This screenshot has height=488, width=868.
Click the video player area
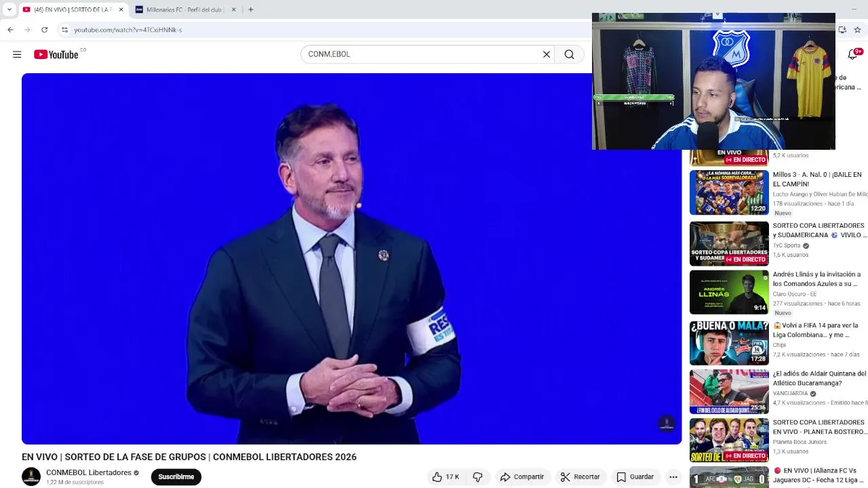coord(351,259)
